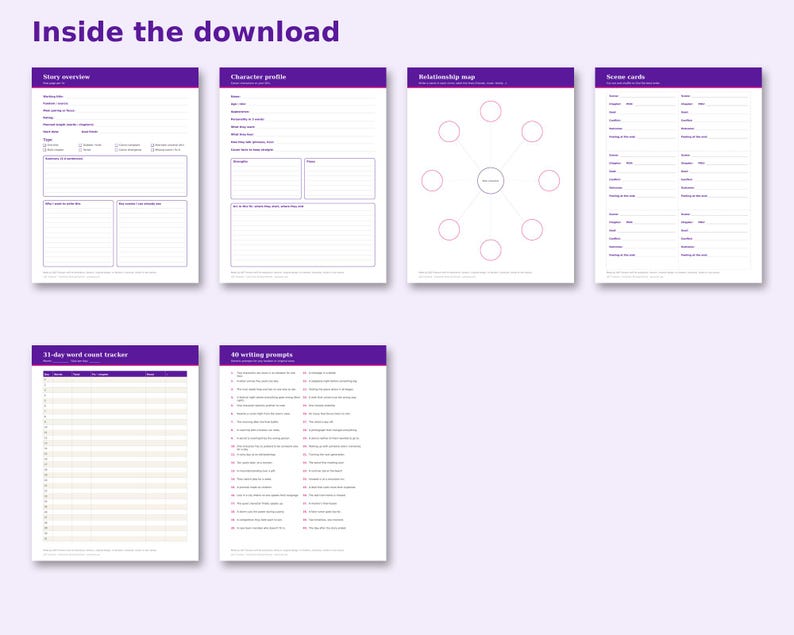The height and width of the screenshot is (635, 794).
Task: Click the purple header row of the word count table
Action: pyautogui.click(x=115, y=374)
